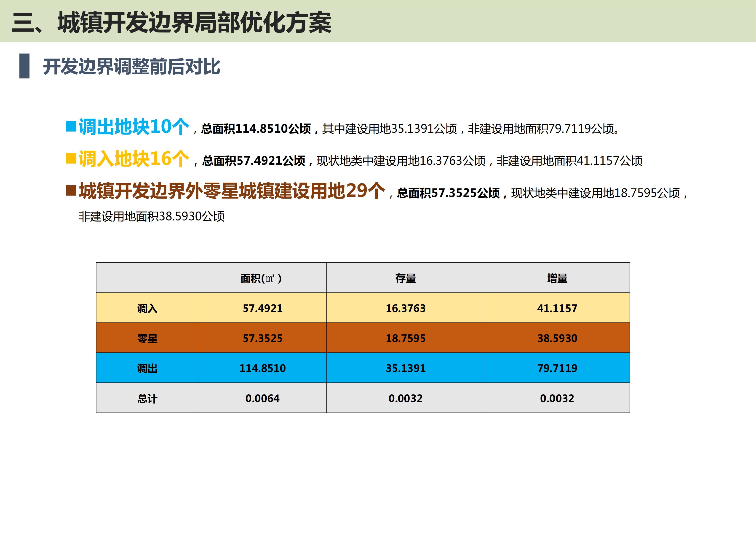The width and height of the screenshot is (756, 535).
Task: Click text 现状地类中建设用地16.3763公顷
Action: [x=401, y=161]
